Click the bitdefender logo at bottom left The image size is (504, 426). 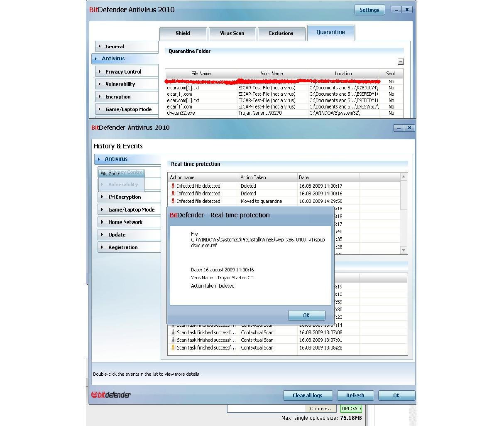tap(111, 395)
